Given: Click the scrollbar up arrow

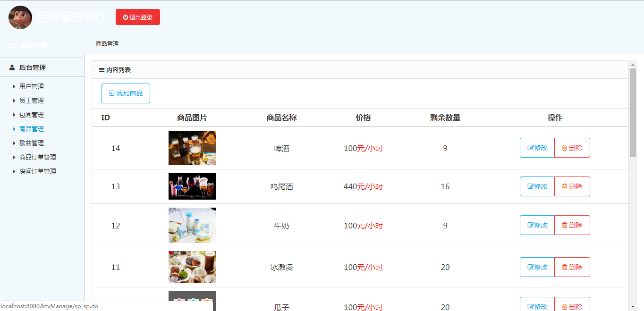Looking at the screenshot, I should 633,65.
